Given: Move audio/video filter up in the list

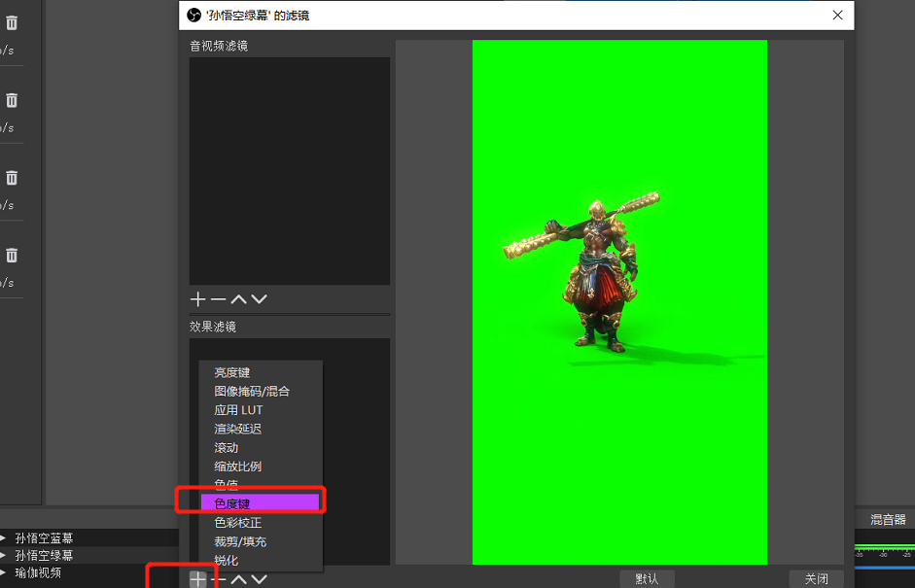Looking at the screenshot, I should (238, 299).
